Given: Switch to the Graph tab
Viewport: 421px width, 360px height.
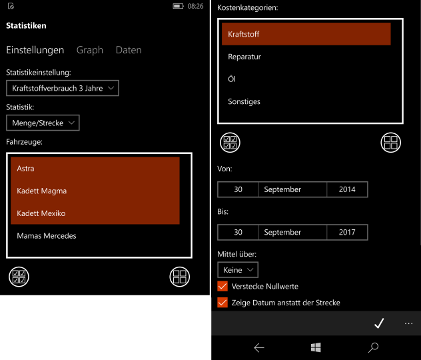Looking at the screenshot, I should point(90,50).
